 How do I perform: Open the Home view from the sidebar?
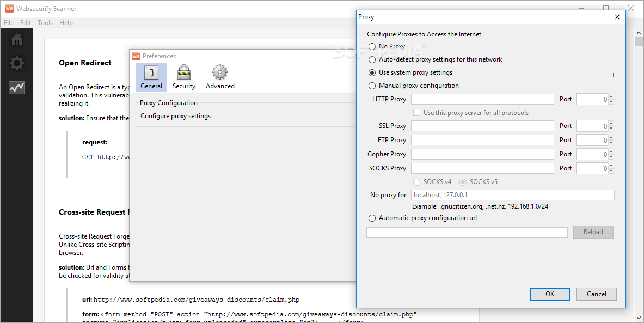(x=17, y=39)
